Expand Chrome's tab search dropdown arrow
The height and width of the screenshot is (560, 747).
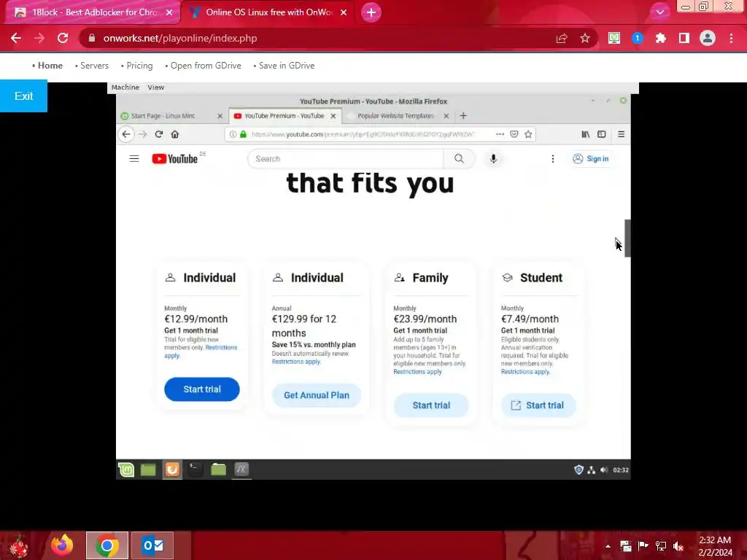659,12
